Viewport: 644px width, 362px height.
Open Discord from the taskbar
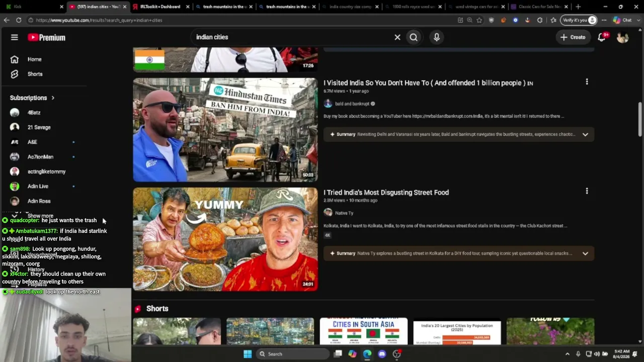pyautogui.click(x=382, y=354)
